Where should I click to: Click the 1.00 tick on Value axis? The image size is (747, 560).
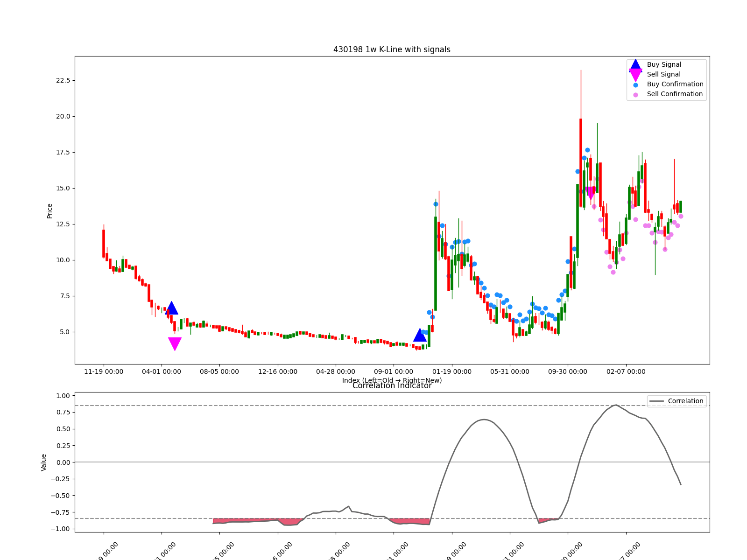[x=63, y=396]
